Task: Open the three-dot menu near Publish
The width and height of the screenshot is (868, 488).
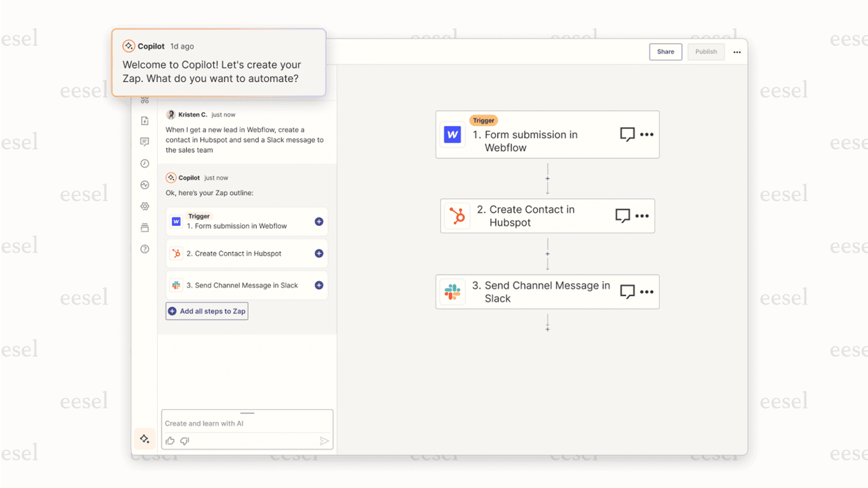Action: pyautogui.click(x=737, y=52)
